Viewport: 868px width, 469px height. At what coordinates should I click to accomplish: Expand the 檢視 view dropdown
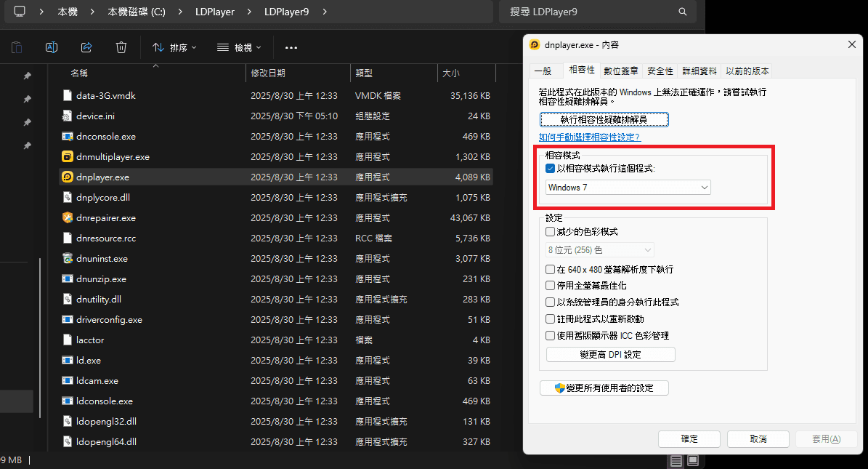[x=238, y=47]
